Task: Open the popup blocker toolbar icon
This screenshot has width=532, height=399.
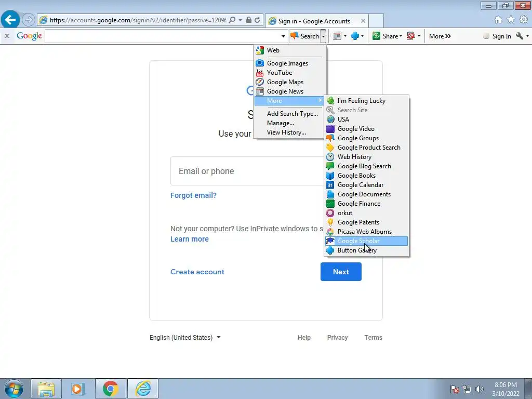Action: pos(411,36)
